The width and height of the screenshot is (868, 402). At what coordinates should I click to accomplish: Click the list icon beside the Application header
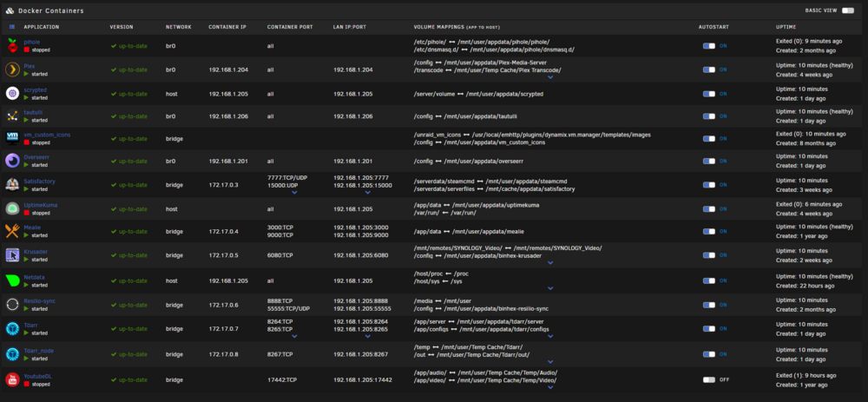pyautogui.click(x=12, y=27)
